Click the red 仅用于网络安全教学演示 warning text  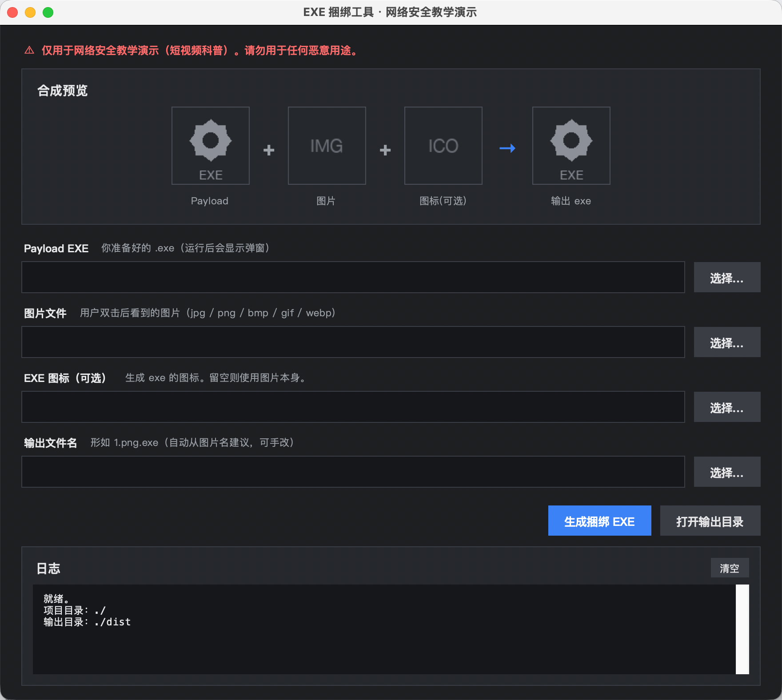point(200,51)
